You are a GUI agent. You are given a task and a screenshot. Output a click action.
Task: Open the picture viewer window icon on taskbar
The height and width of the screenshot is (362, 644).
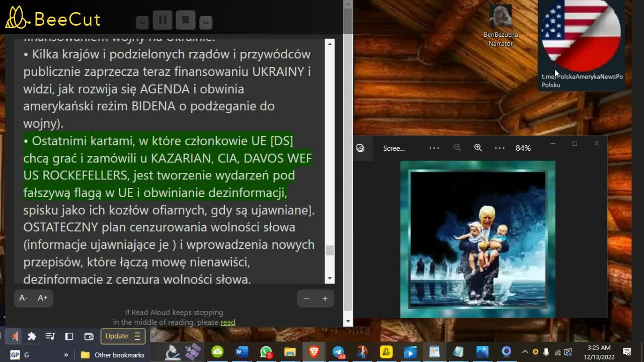435,352
